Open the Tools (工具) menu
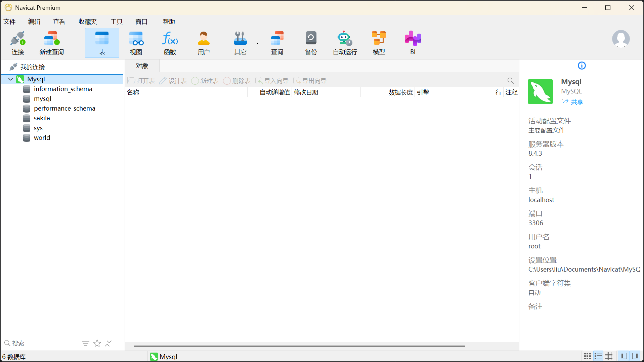The image size is (644, 362). point(117,22)
